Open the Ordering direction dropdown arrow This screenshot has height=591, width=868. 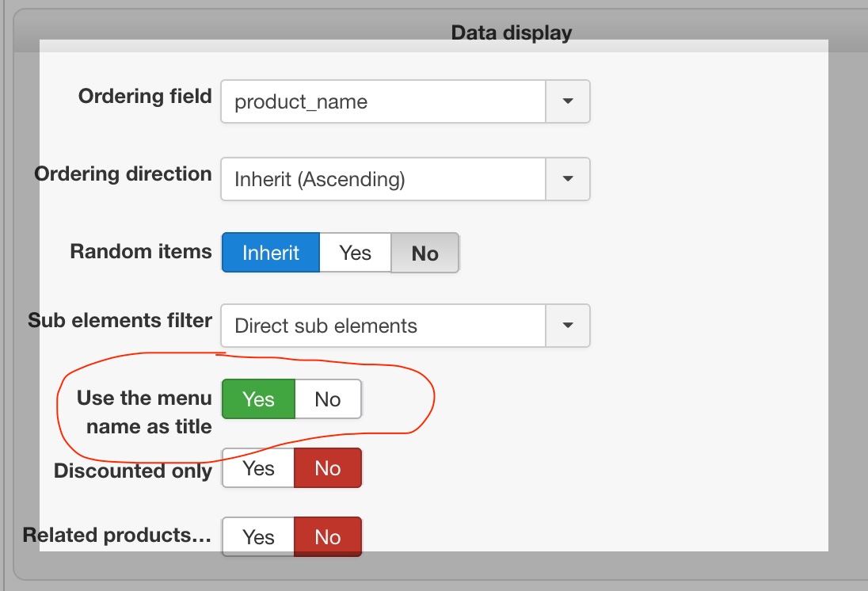568,179
